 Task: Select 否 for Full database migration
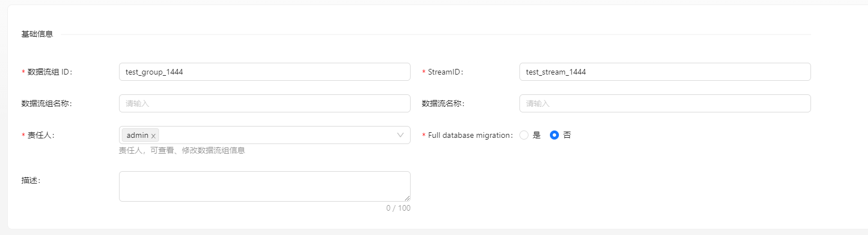click(x=554, y=135)
